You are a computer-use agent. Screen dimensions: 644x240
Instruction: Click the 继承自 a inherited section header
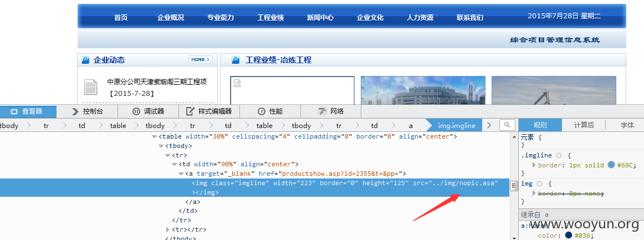coord(581,215)
